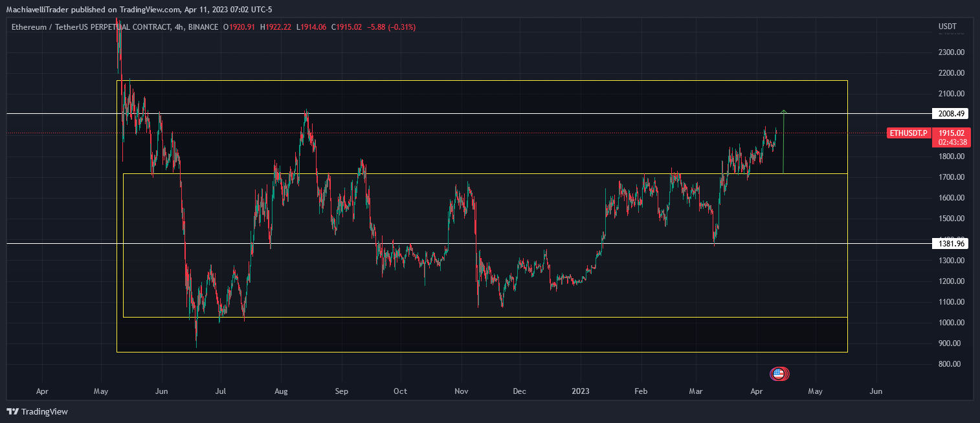Select the open value O1920.91
This screenshot has width=980, height=423.
[x=239, y=27]
